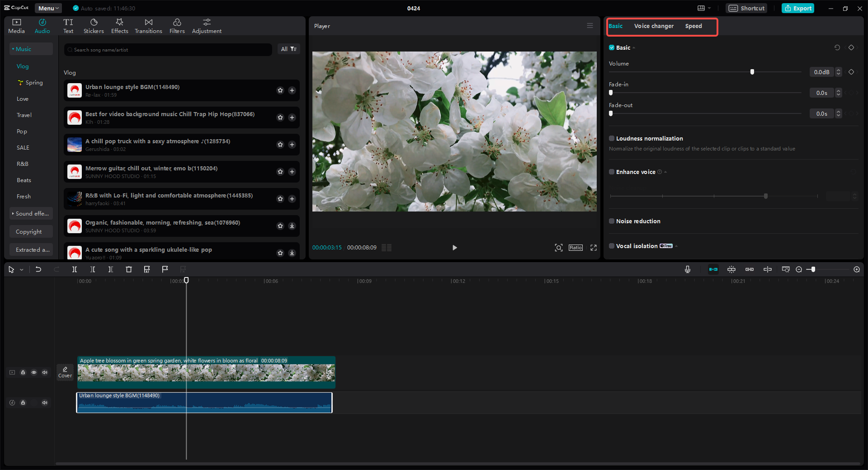Enable Enhance voice
This screenshot has height=470, width=868.
tap(612, 172)
